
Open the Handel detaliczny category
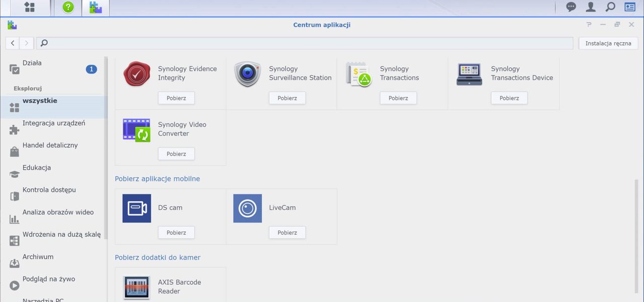[53, 152]
